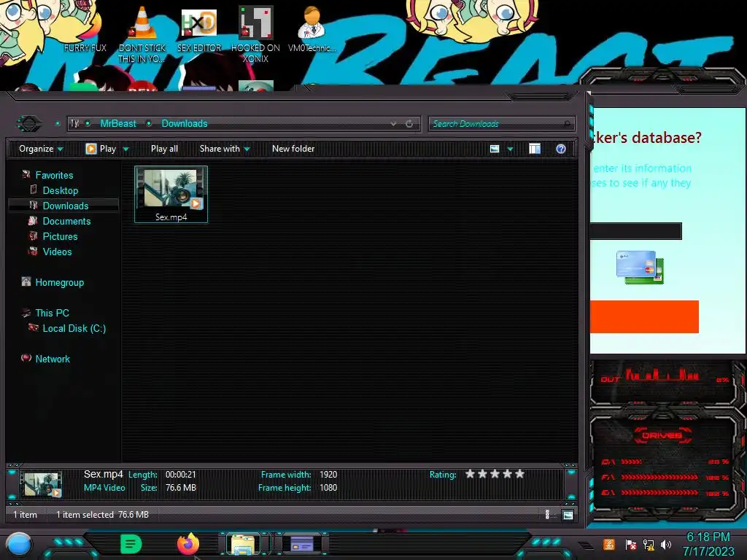Launch Firefox from the taskbar
This screenshot has width=747, height=560.
point(188,544)
